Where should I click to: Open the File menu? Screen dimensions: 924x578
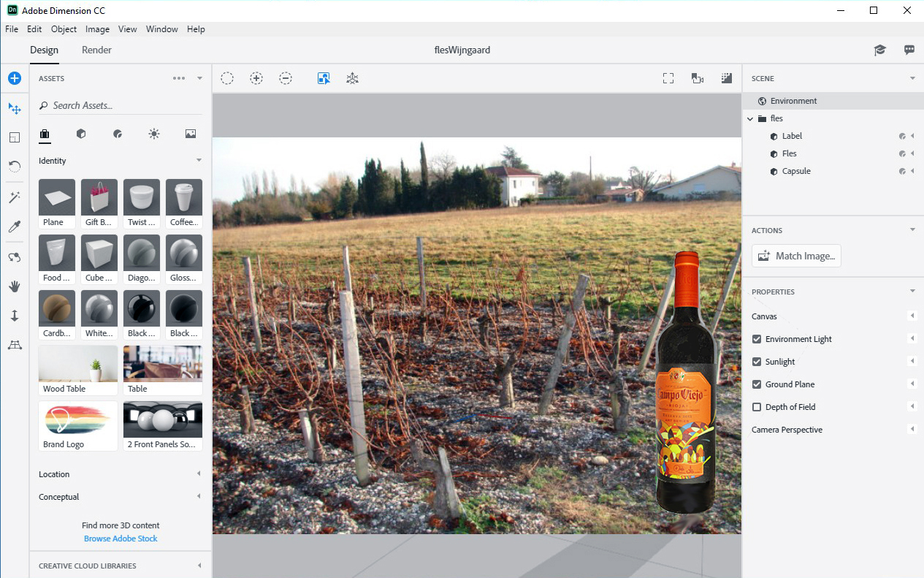click(12, 29)
